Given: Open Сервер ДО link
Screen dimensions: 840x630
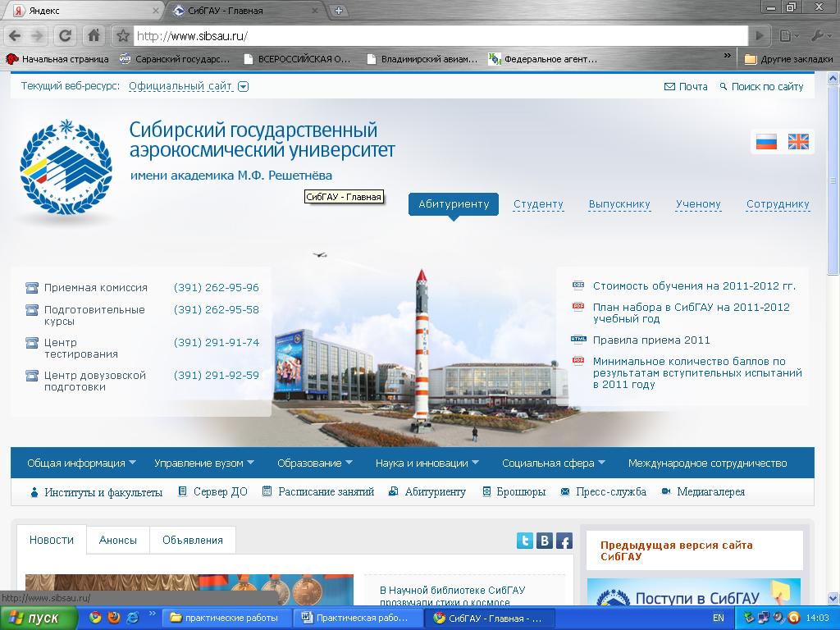Looking at the screenshot, I should (212, 492).
